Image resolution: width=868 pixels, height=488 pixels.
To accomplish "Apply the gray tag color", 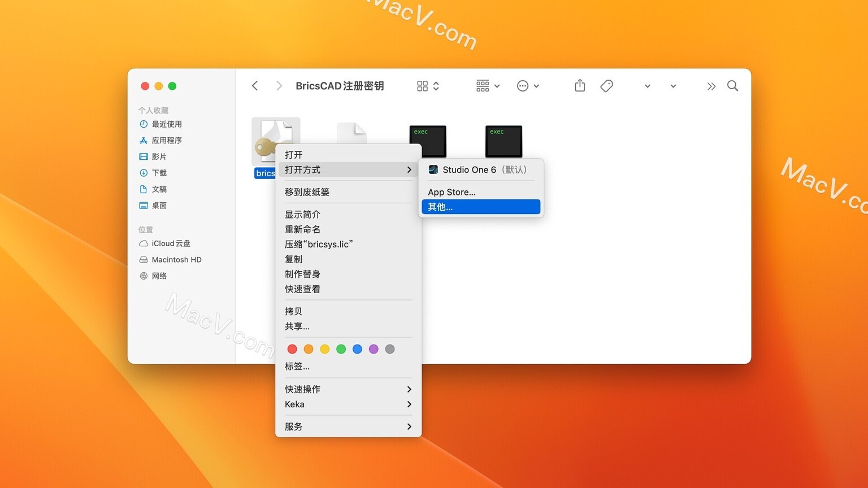I will [x=390, y=349].
